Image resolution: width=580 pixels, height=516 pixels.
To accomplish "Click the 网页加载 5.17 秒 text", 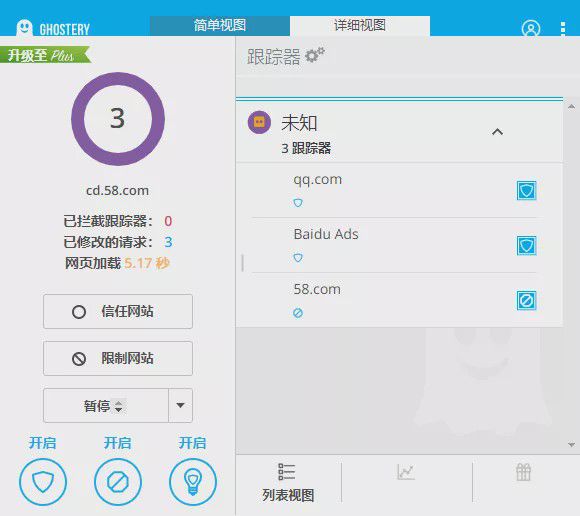I will click(117, 263).
